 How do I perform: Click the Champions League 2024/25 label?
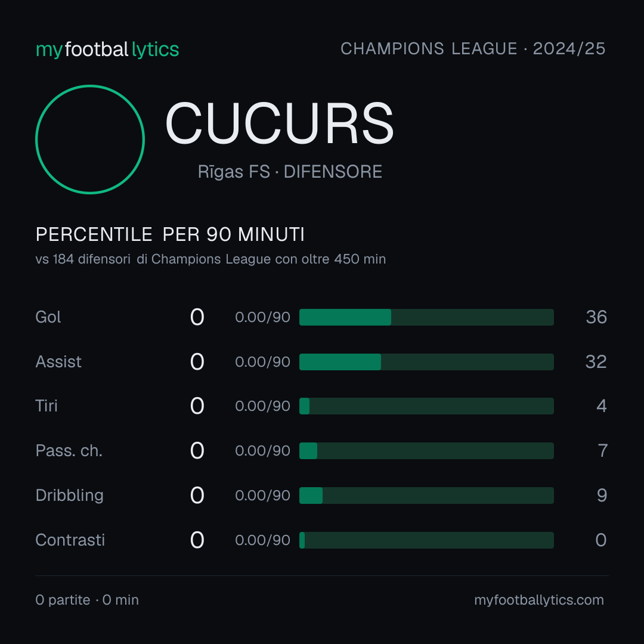click(x=473, y=49)
